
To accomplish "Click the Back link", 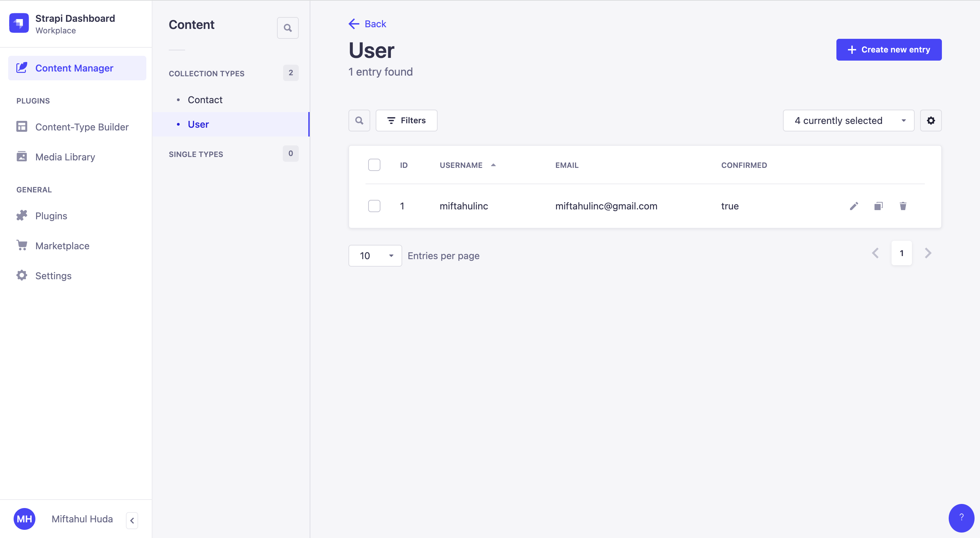I will point(367,23).
